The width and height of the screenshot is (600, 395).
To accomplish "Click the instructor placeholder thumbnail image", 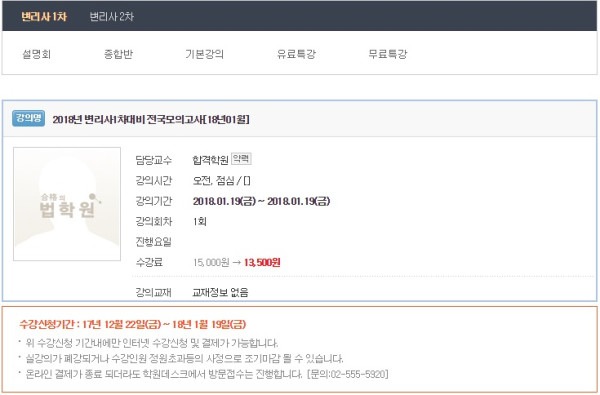I will pyautogui.click(x=67, y=204).
